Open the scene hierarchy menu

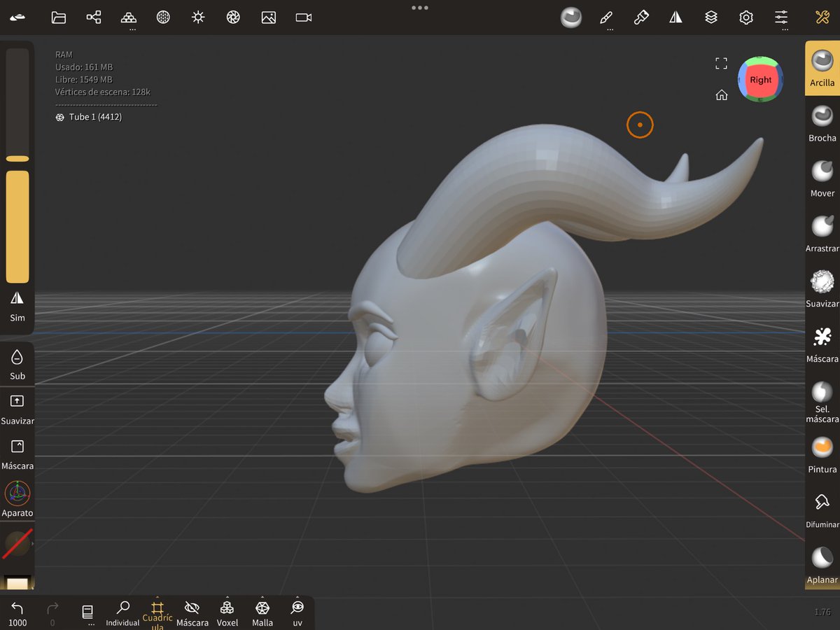point(94,17)
